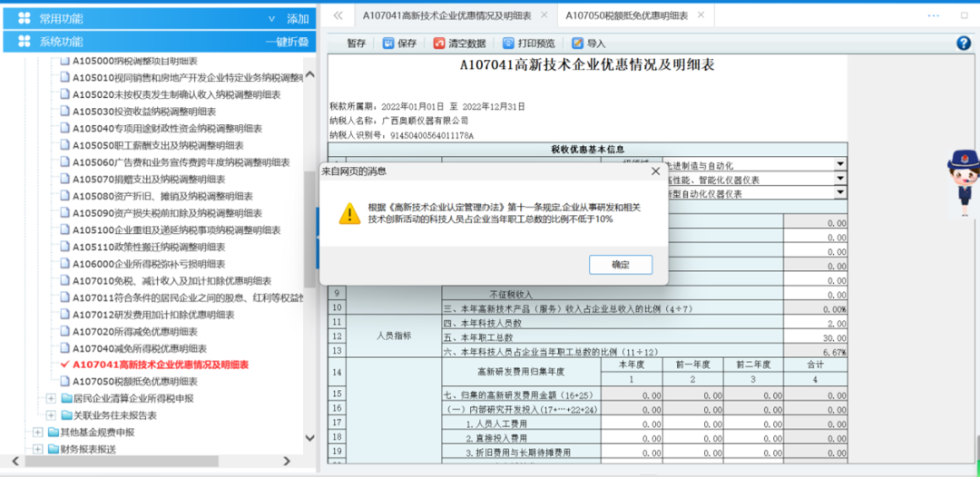Expand the 其他基金规费申报 tree node
980x477 pixels.
click(38, 433)
